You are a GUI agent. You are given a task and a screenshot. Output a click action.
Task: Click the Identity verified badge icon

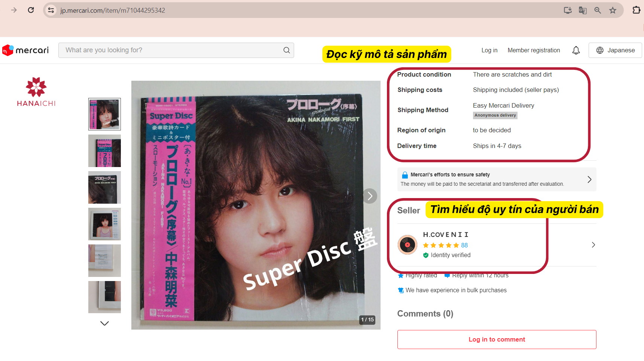click(426, 255)
